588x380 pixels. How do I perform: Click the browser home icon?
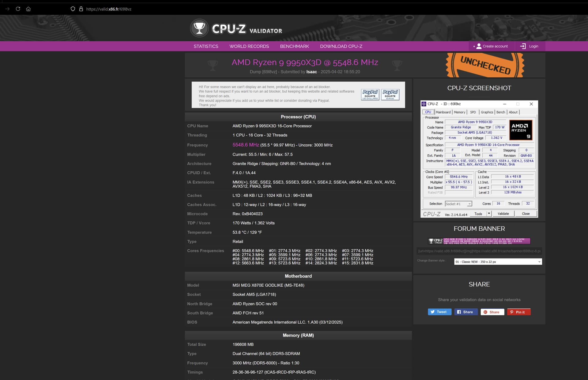pos(28,9)
